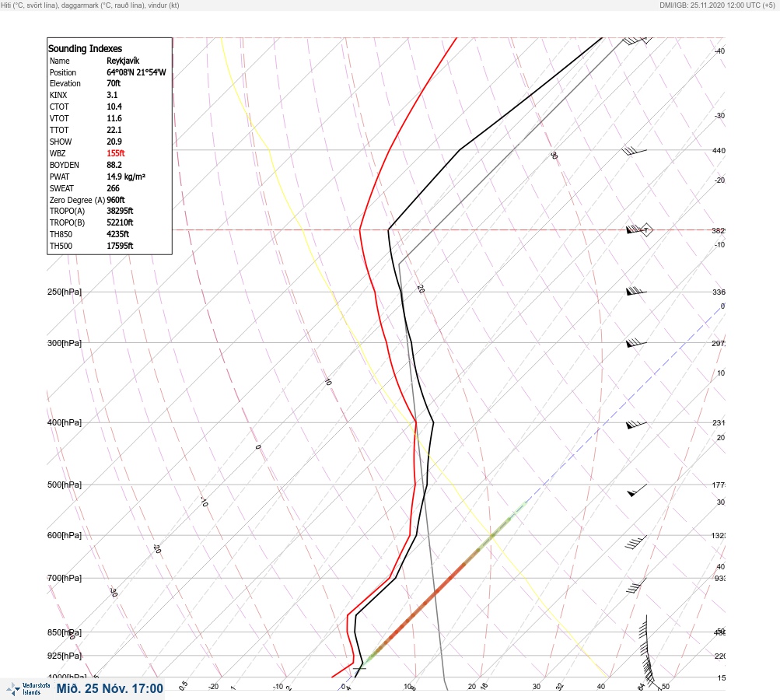Click the header legend text 'Hiti (°C, svört lína)...'
The height and width of the screenshot is (700, 780).
90,5
